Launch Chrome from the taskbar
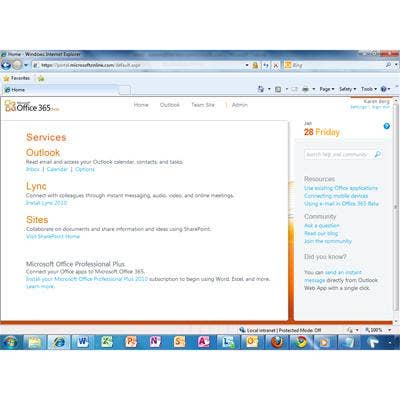 pos(301,342)
